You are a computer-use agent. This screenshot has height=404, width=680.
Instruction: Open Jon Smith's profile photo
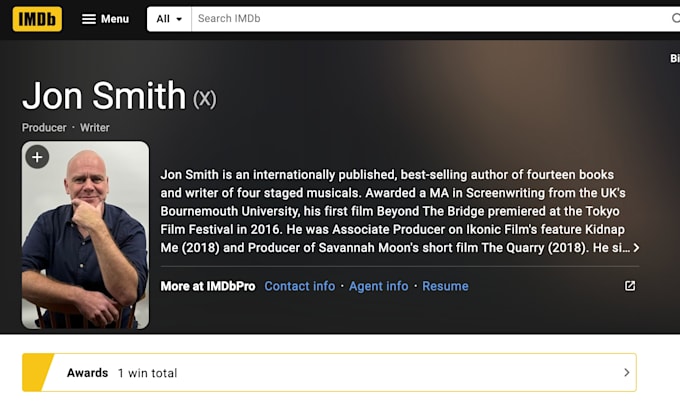85,235
